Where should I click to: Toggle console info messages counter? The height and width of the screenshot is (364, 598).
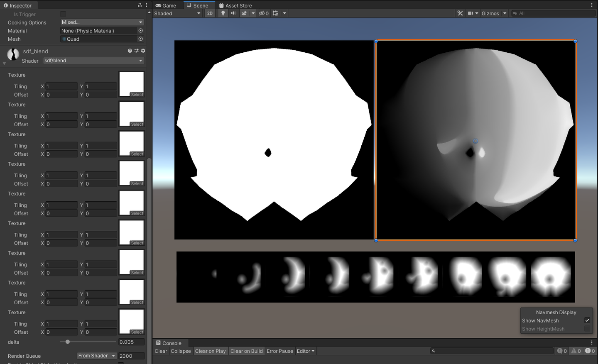562,351
